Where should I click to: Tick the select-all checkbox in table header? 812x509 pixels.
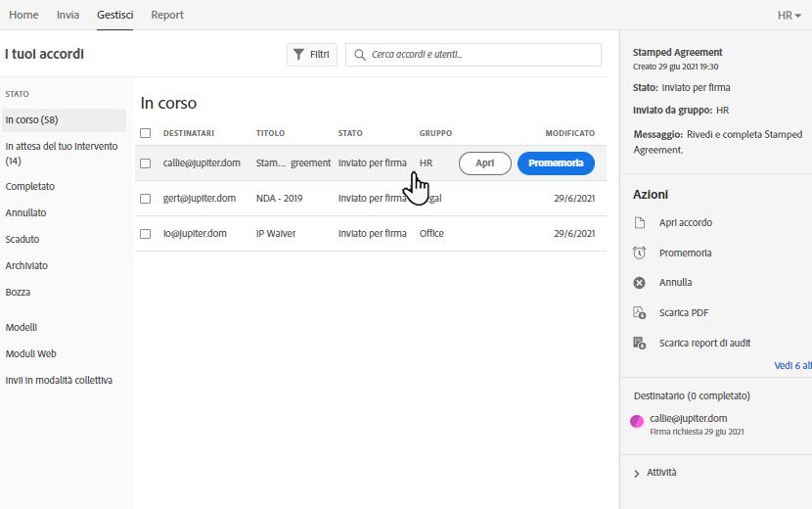pyautogui.click(x=146, y=133)
